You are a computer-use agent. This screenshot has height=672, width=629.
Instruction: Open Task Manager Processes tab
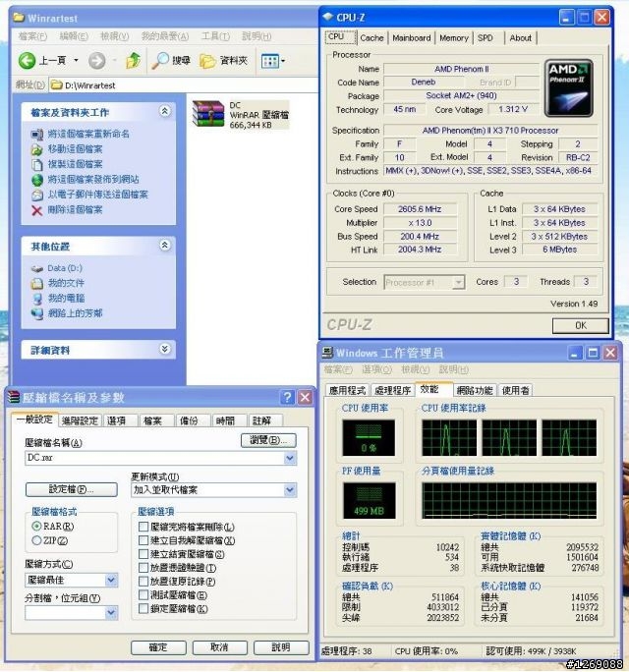pos(392,390)
